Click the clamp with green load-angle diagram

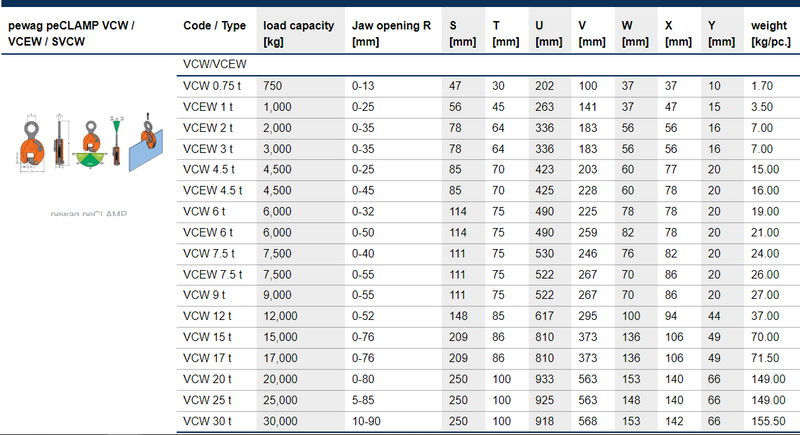coord(90,143)
